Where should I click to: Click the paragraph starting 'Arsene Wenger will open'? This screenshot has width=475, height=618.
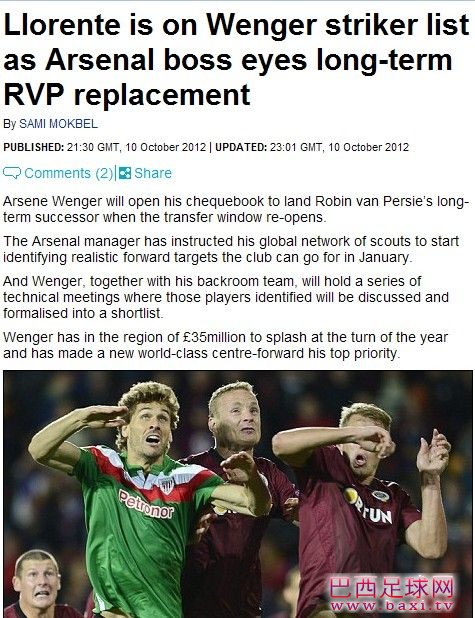(236, 209)
